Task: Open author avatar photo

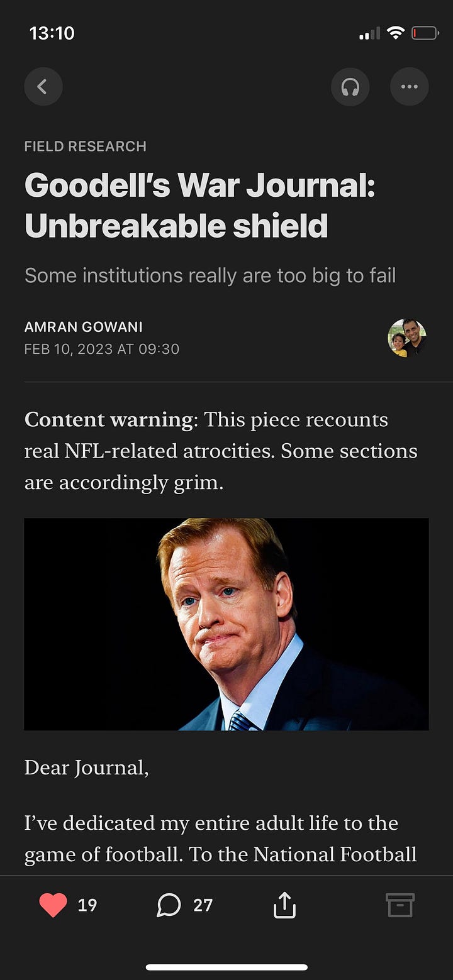Action: 407,338
